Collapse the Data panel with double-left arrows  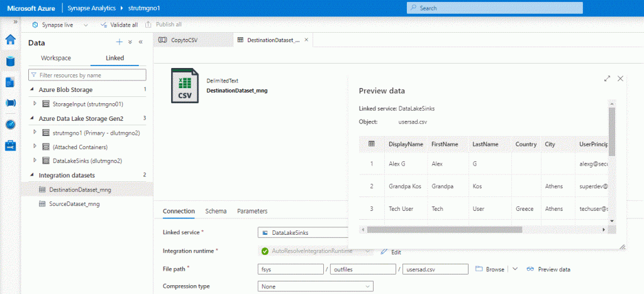coord(140,42)
